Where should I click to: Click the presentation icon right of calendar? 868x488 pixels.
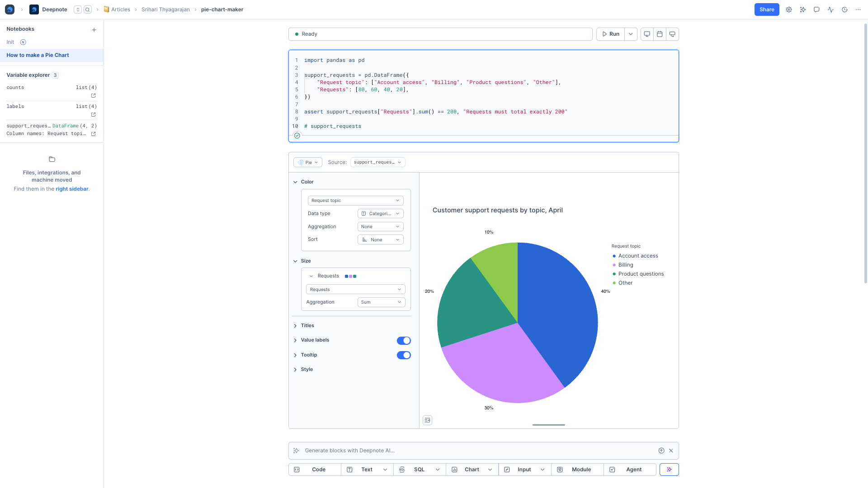click(x=672, y=34)
